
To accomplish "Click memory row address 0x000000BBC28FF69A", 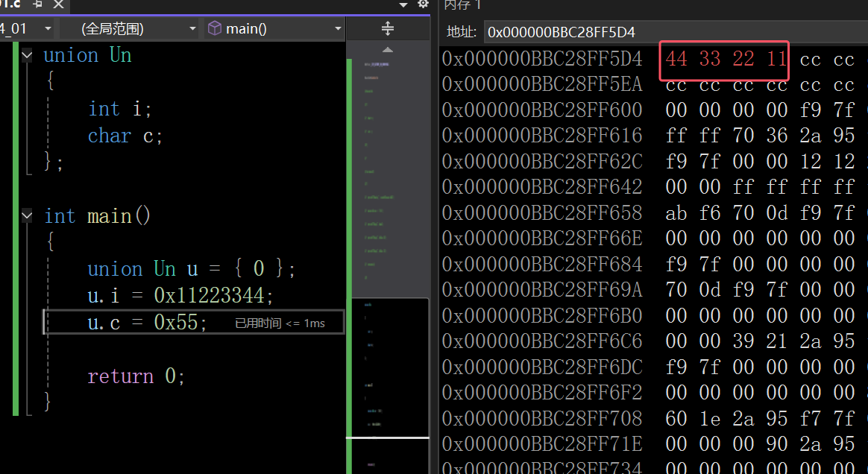I will pyautogui.click(x=542, y=290).
